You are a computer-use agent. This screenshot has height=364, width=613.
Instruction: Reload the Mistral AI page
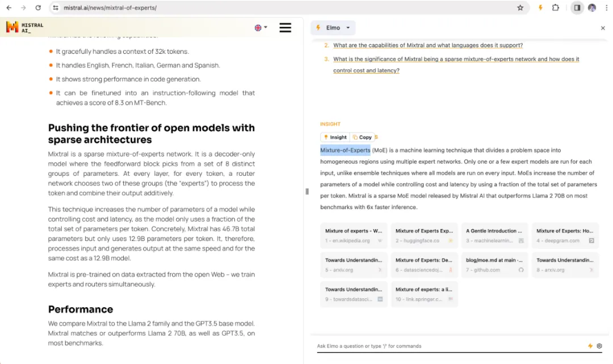click(x=38, y=8)
